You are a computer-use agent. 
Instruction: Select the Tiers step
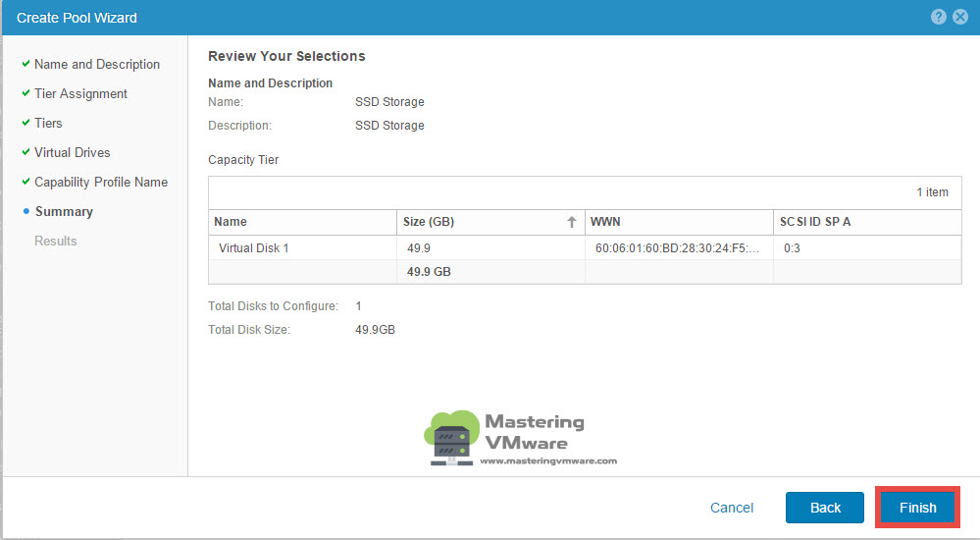coord(48,124)
